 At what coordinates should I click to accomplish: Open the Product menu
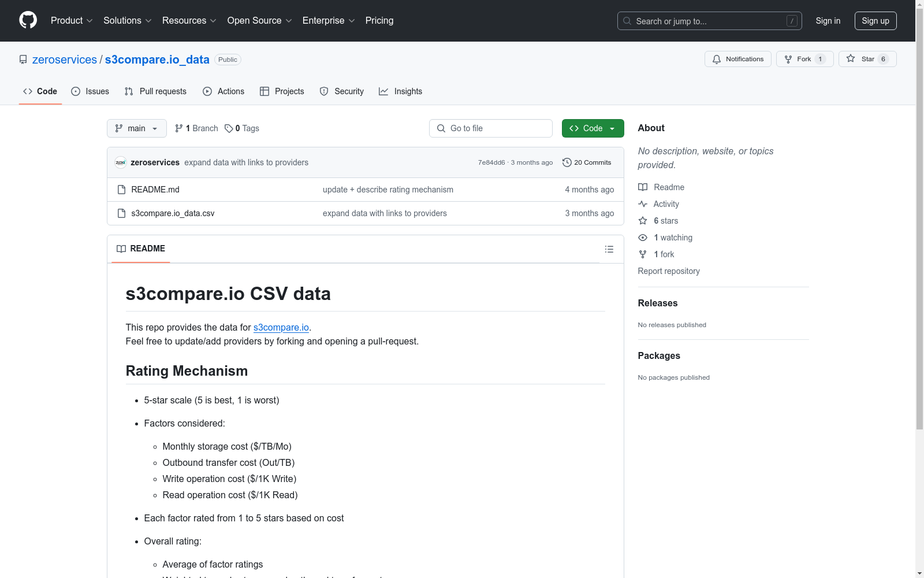click(x=72, y=21)
